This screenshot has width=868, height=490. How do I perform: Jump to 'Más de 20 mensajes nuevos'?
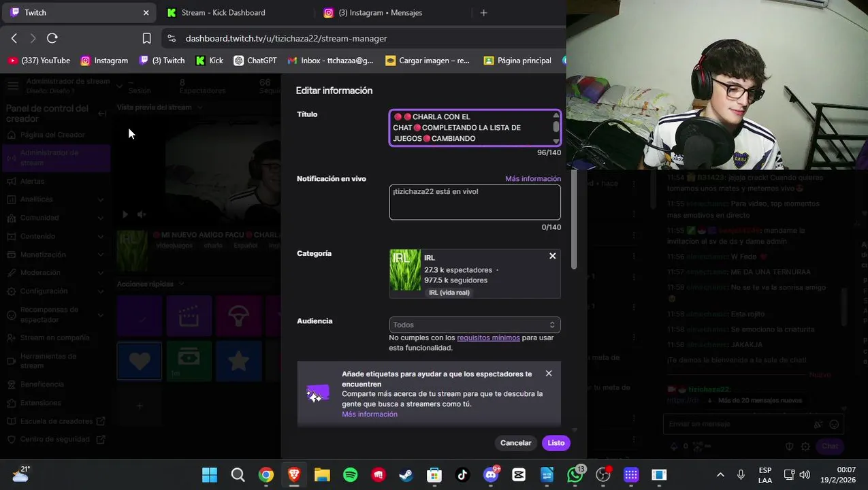(x=759, y=401)
